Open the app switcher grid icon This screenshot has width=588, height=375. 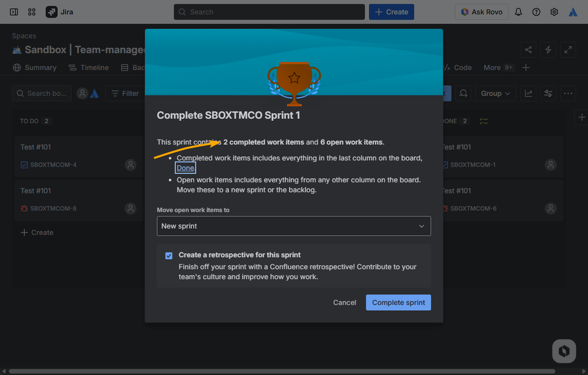pyautogui.click(x=32, y=12)
